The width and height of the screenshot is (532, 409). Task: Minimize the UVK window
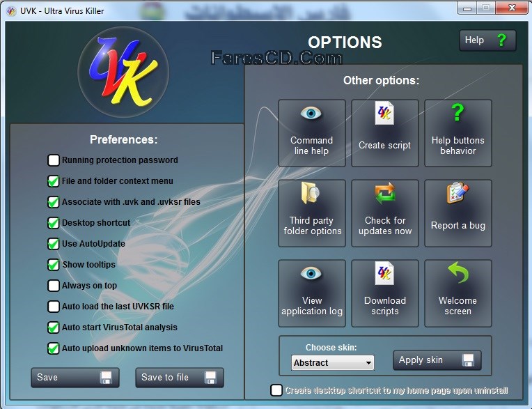click(467, 8)
